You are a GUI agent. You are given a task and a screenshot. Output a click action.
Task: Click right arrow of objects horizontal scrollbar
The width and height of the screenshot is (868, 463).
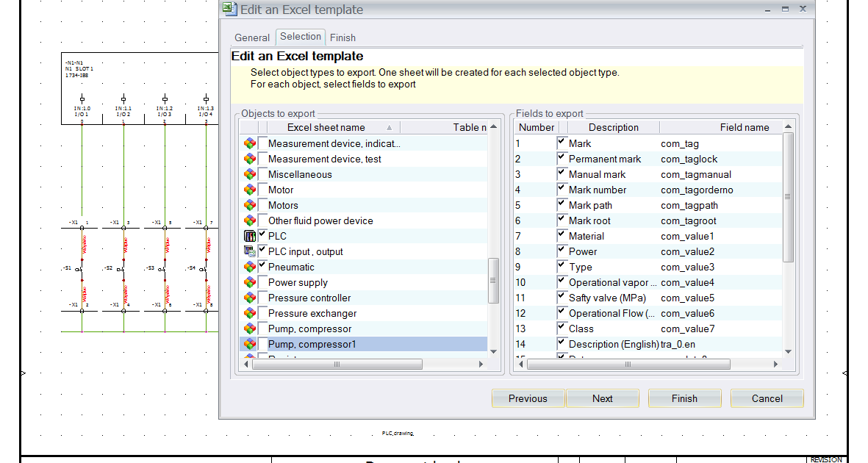point(481,365)
